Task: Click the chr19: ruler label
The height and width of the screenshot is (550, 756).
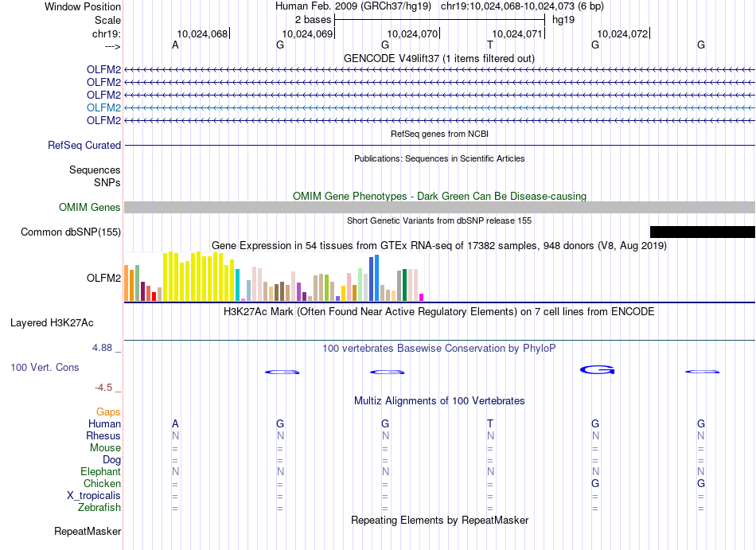Action: (107, 33)
